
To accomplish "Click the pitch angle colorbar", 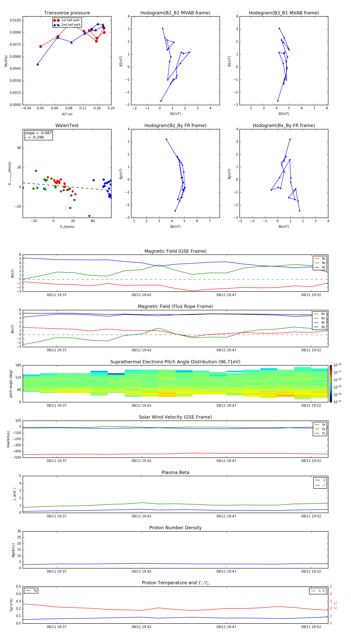I will click(x=331, y=384).
